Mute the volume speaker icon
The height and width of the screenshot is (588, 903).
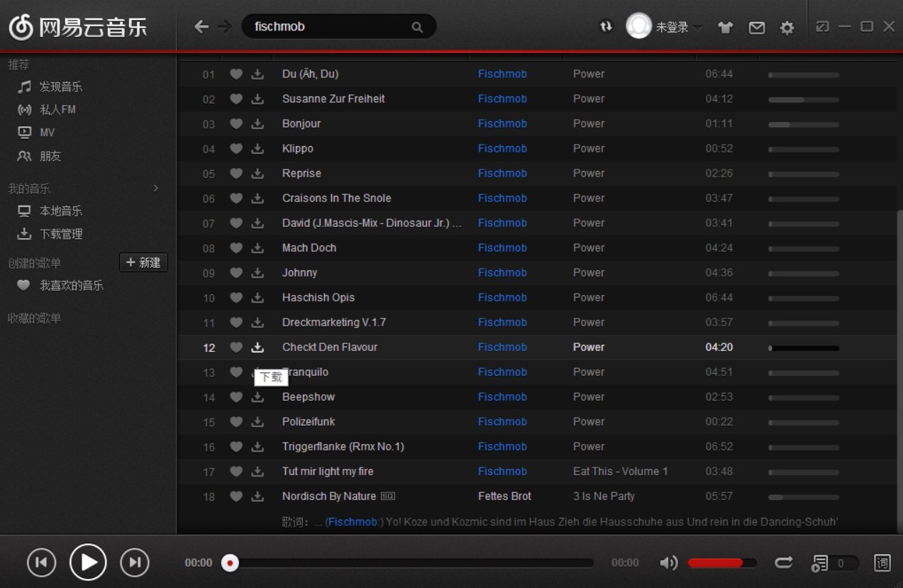point(668,562)
